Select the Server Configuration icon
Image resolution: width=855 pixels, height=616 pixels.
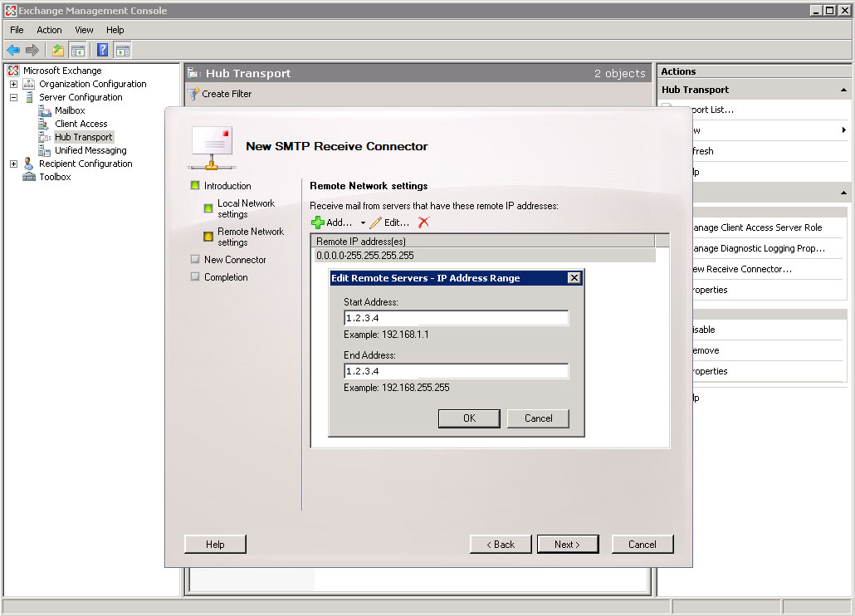[29, 97]
